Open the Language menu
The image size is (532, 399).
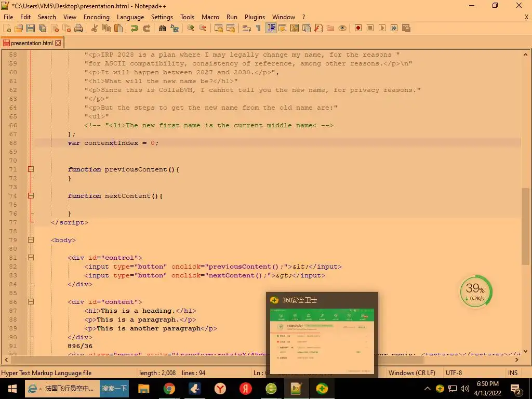coord(130,17)
